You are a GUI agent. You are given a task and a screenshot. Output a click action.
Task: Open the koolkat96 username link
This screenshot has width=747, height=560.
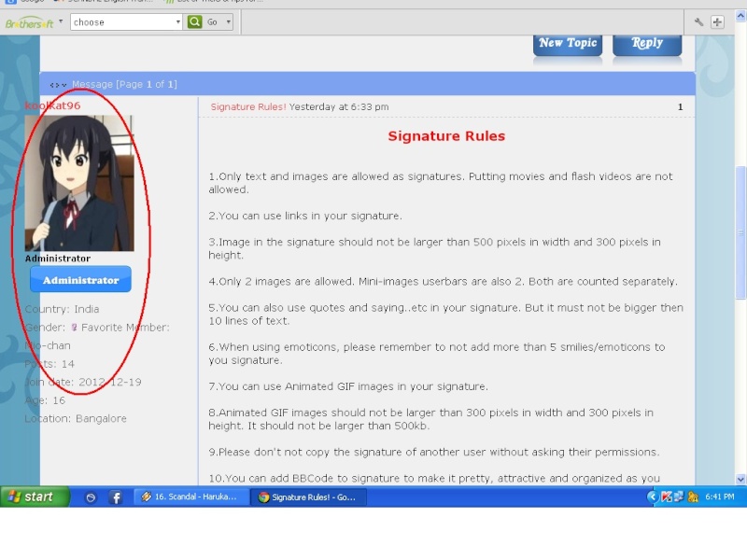pos(52,105)
